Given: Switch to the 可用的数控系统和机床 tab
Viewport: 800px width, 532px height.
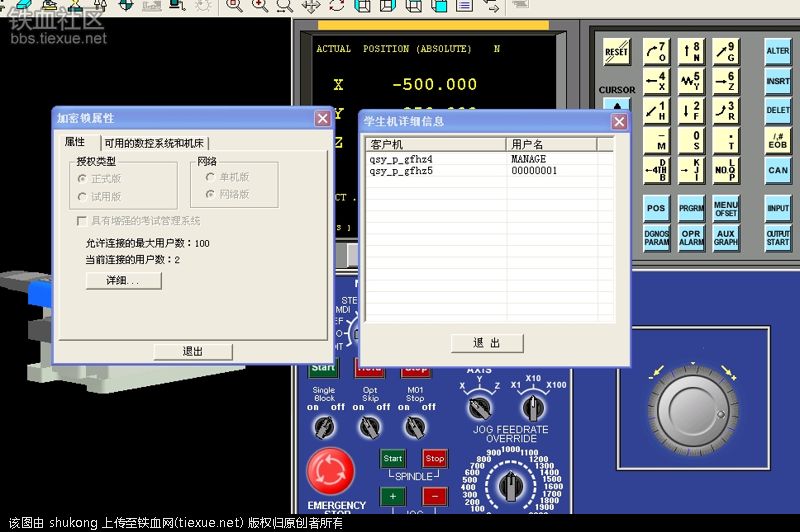Looking at the screenshot, I should click(x=153, y=143).
